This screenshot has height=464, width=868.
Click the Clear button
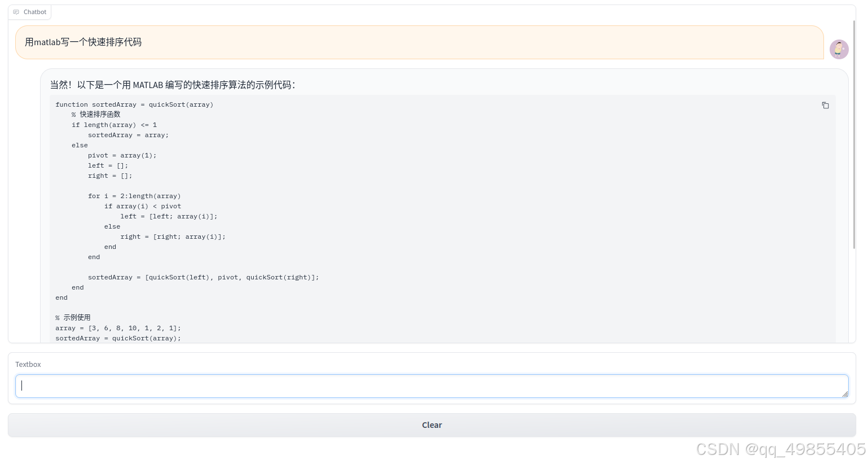[x=432, y=425]
